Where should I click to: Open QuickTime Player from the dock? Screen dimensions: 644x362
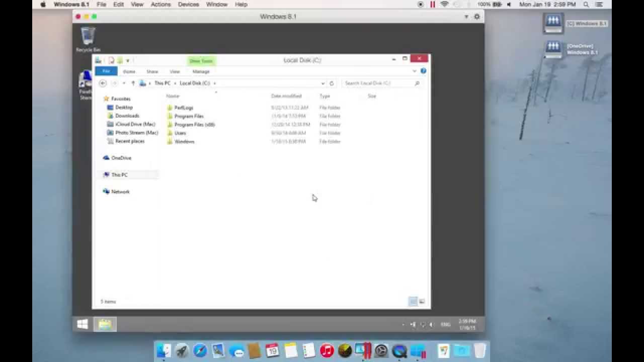click(x=399, y=350)
